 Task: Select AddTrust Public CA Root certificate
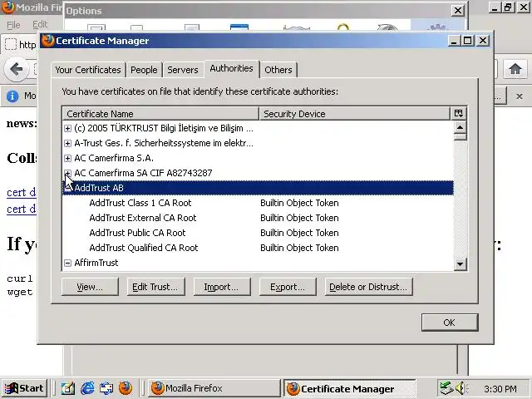[137, 233]
